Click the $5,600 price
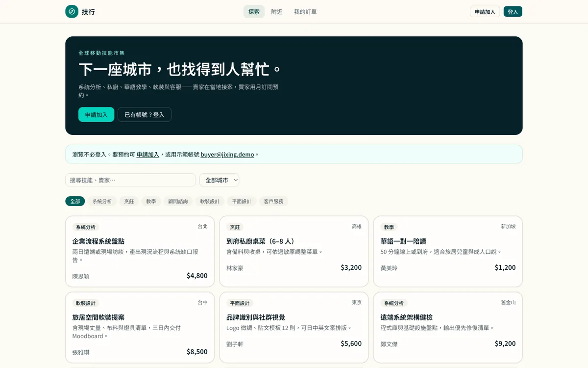This screenshot has height=368, width=588. [351, 343]
